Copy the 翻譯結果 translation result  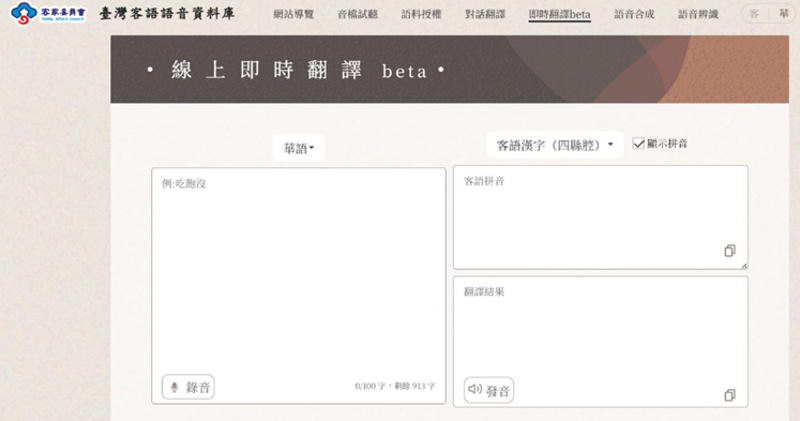click(x=730, y=394)
